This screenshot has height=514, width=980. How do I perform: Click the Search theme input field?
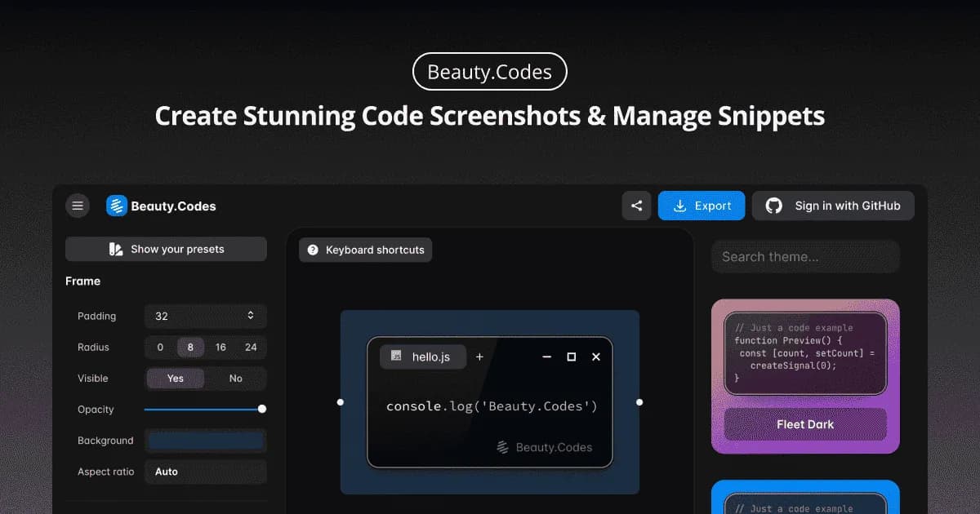click(805, 256)
